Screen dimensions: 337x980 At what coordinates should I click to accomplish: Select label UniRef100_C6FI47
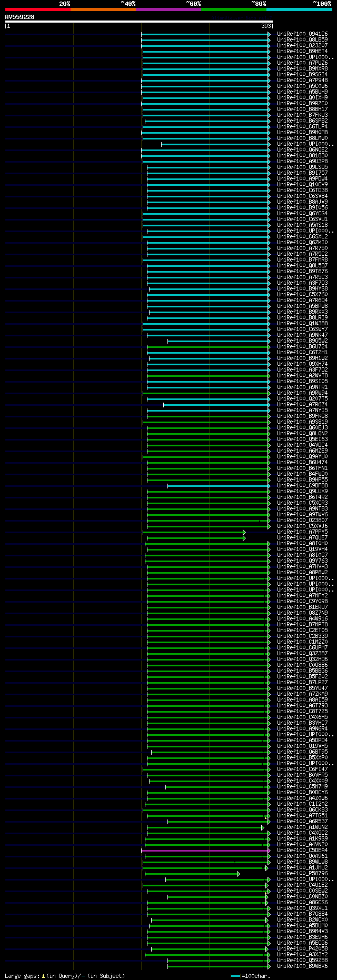pyautogui.click(x=302, y=769)
